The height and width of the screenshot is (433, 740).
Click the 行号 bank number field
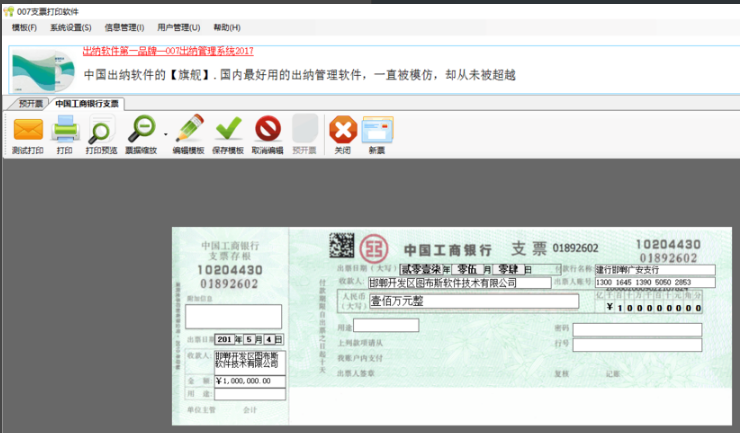(x=637, y=345)
